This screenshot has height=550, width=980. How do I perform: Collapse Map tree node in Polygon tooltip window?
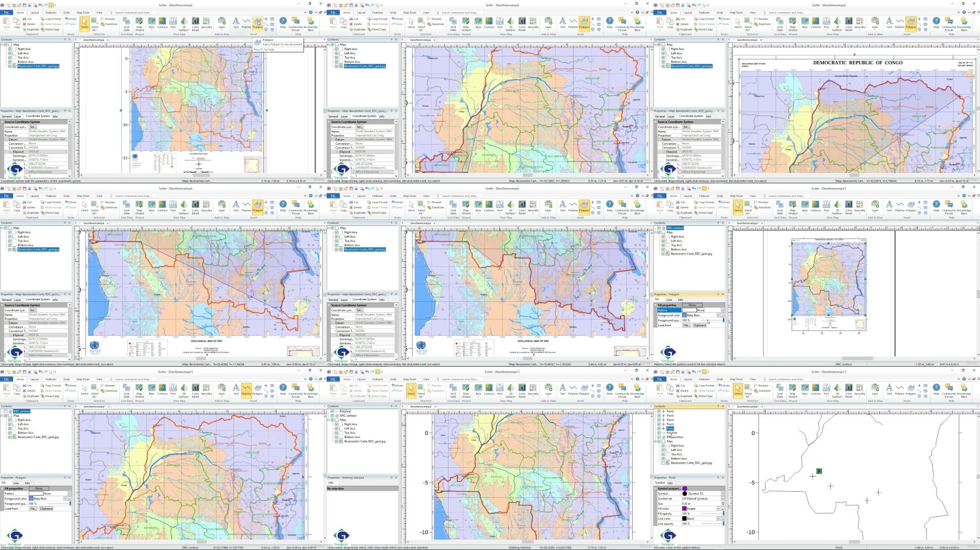click(2, 45)
